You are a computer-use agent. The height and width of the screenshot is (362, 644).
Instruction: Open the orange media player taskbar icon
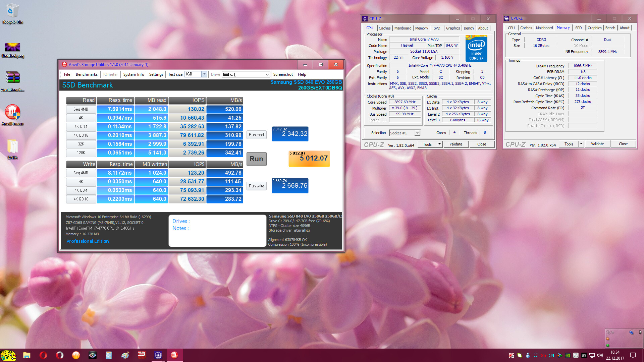76,355
